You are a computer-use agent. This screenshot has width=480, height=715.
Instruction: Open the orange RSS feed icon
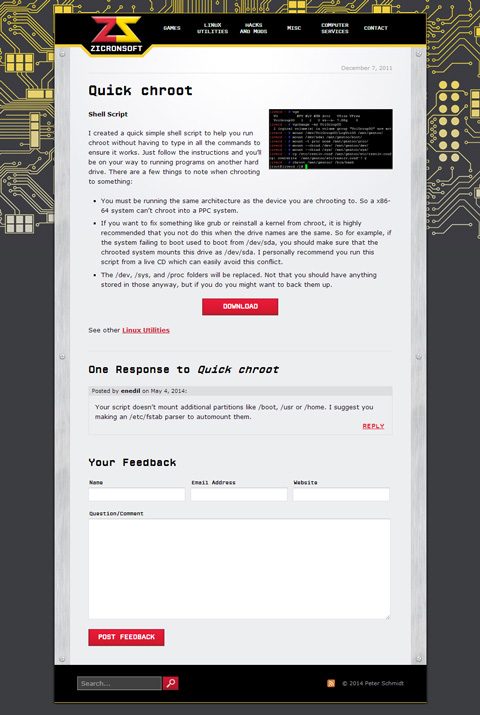point(331,683)
